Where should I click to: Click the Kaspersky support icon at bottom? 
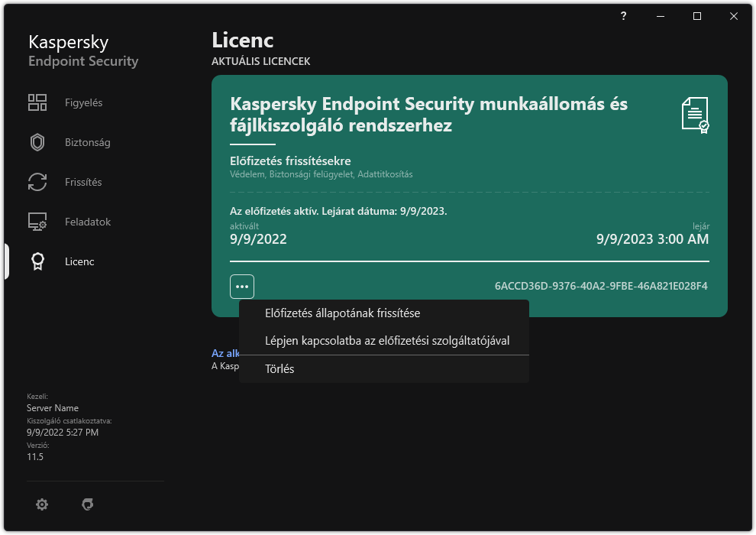coord(88,504)
